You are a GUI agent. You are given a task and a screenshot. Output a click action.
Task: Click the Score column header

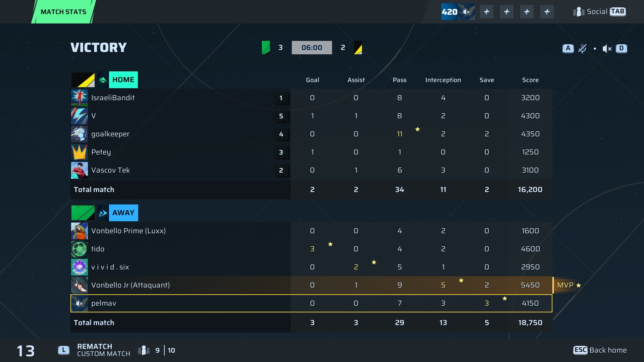(x=530, y=80)
